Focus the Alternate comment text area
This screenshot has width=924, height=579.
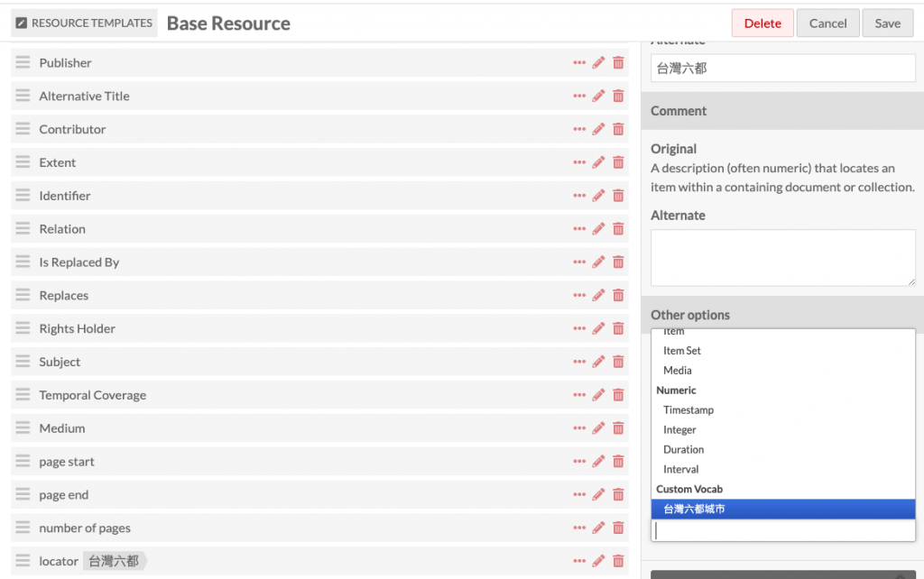782,257
